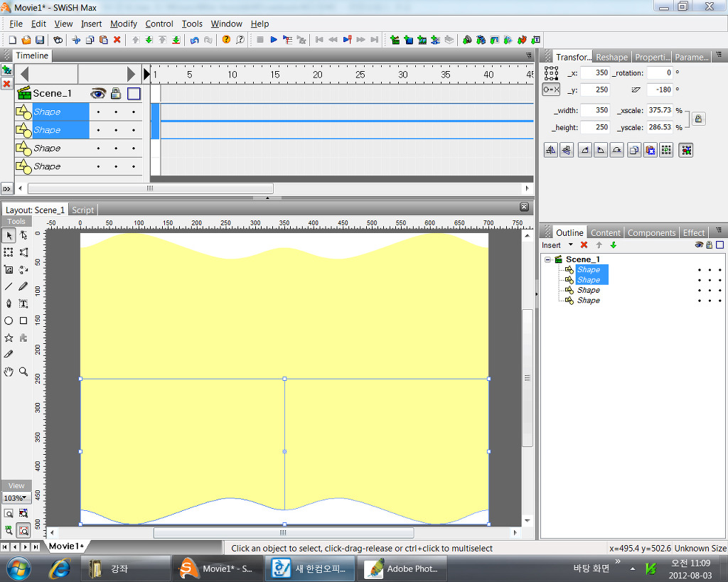Toggle the outline square header in Outline panel

pyautogui.click(x=719, y=245)
